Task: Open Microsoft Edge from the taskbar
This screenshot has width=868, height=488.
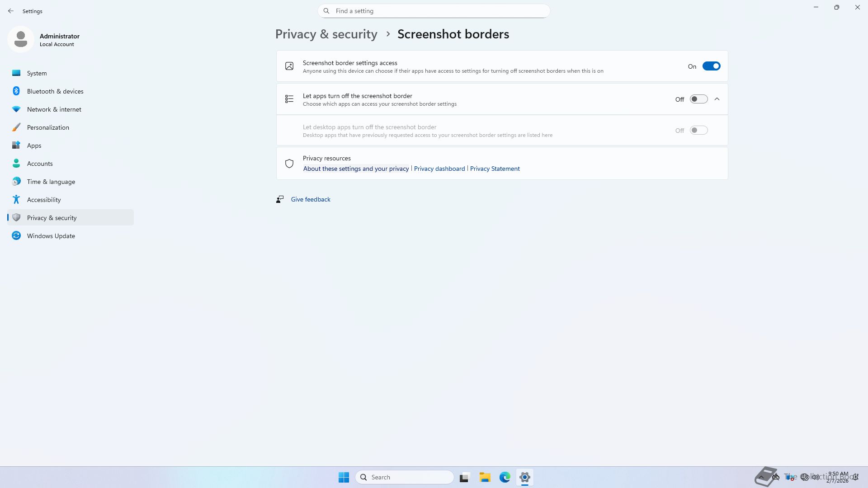Action: 505,477
